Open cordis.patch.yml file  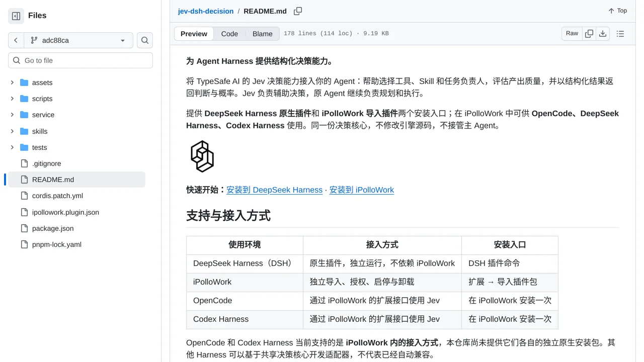tap(57, 196)
